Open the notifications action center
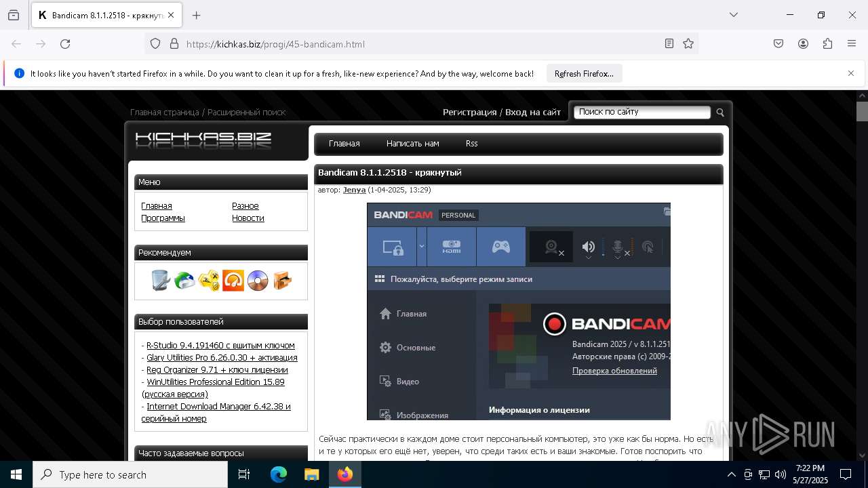Image resolution: width=868 pixels, height=488 pixels. [846, 474]
